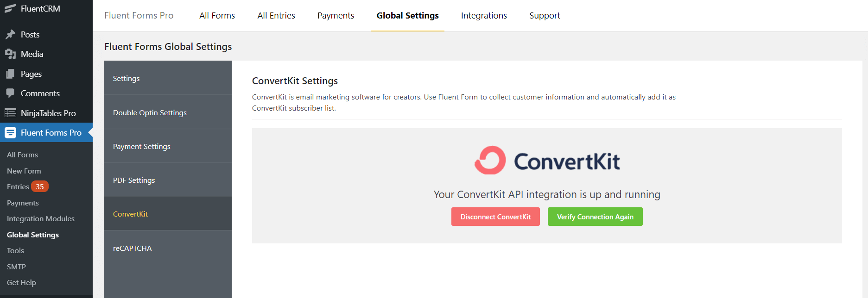Click the Entries count badge 35
Viewport: 868px width, 298px height.
pos(40,186)
